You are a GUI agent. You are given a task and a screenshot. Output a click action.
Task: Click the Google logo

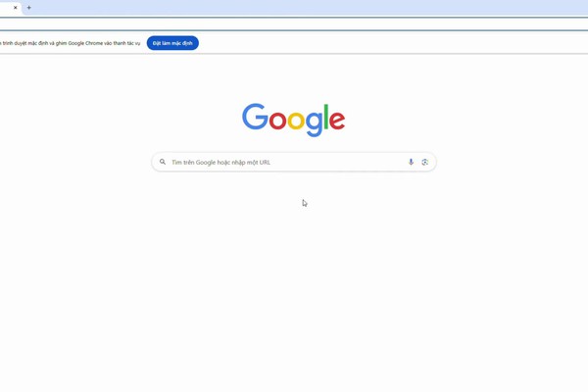click(x=294, y=120)
